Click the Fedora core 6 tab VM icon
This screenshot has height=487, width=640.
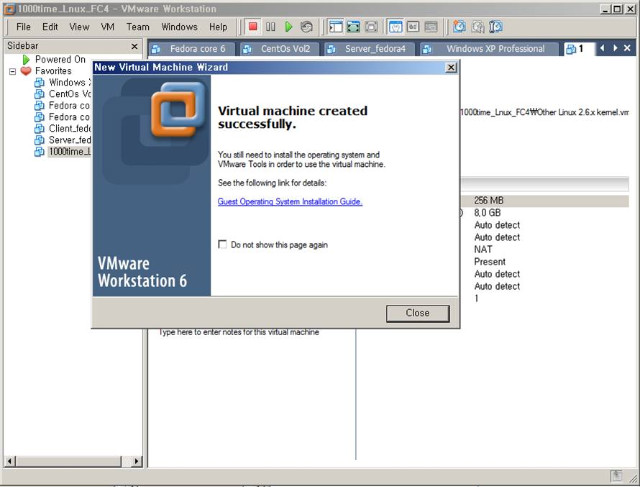pos(156,49)
